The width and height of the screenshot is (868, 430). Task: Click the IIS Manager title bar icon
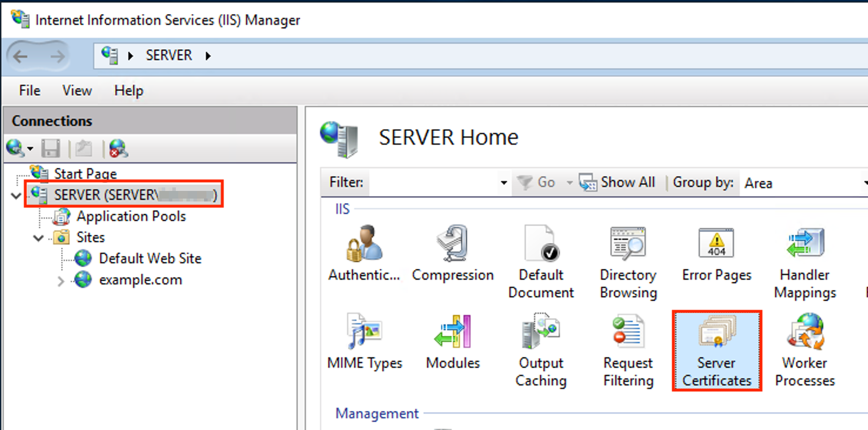tap(20, 19)
